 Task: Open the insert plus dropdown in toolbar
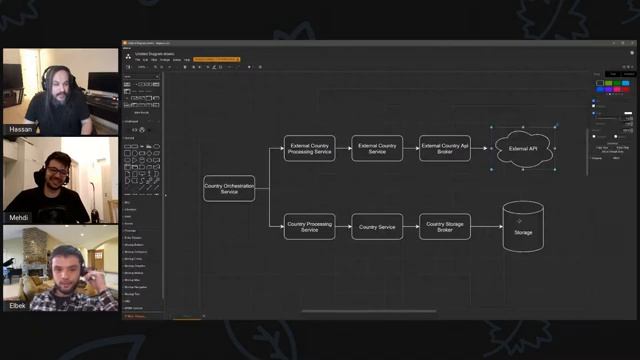tap(250, 67)
